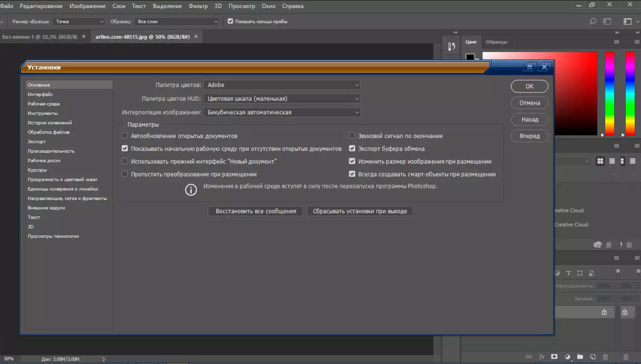Uncheck Изменить размер изображения при размещении
This screenshot has width=641, height=364.
pos(352,161)
